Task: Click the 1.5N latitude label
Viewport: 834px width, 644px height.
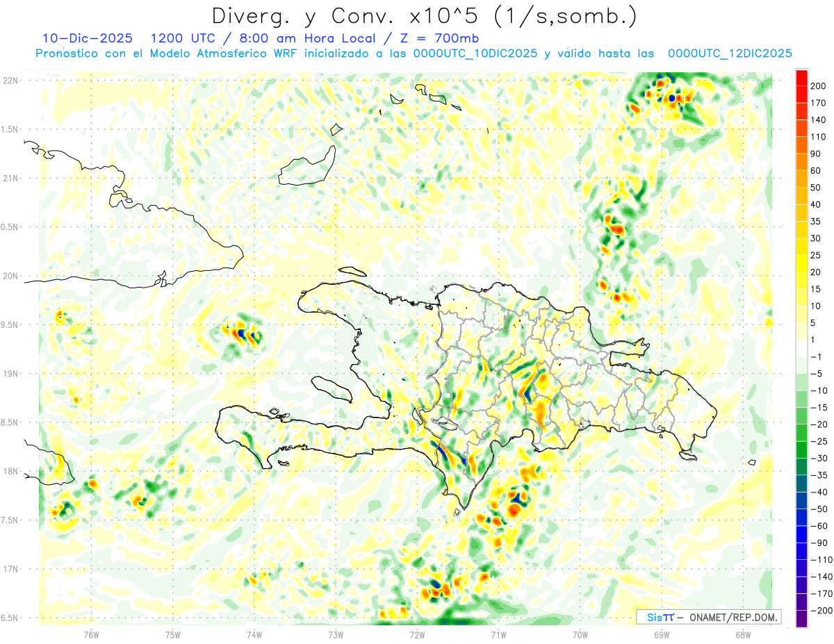Action: coord(10,129)
